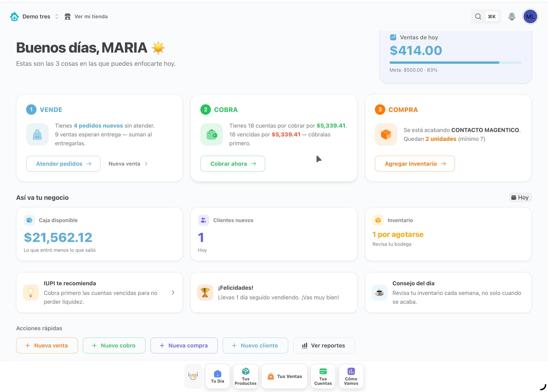Image resolution: width=548 pixels, height=392 pixels.
Task: Click Agregar inventario button
Action: (x=415, y=164)
